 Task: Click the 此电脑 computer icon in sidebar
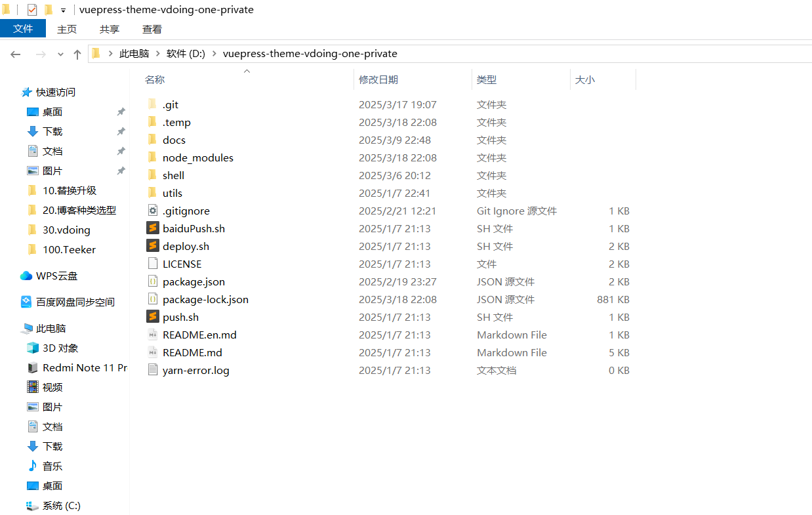click(x=27, y=328)
